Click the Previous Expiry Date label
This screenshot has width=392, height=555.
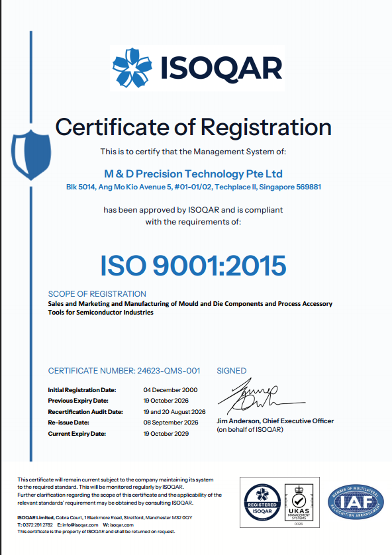click(78, 401)
